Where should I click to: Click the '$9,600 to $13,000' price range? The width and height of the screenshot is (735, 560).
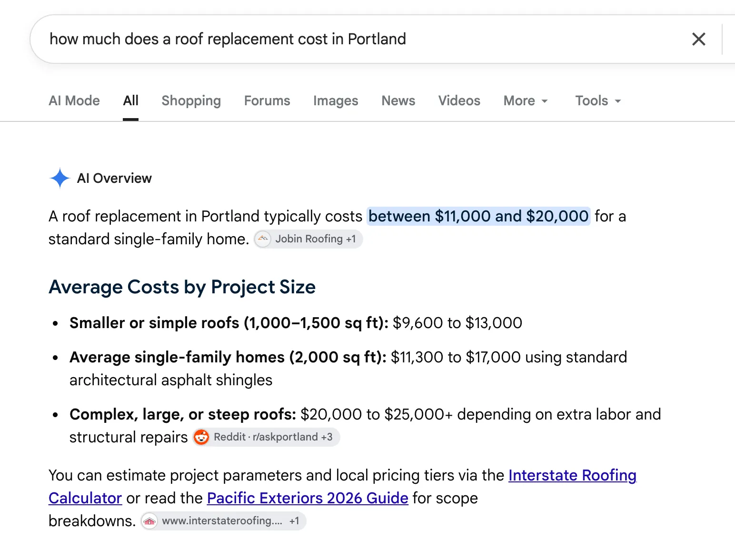point(457,323)
